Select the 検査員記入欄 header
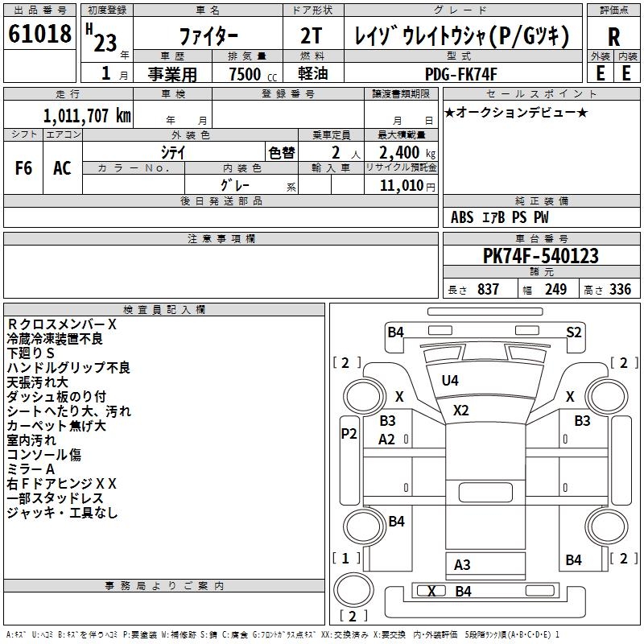This screenshot has width=644, height=644. click(164, 310)
